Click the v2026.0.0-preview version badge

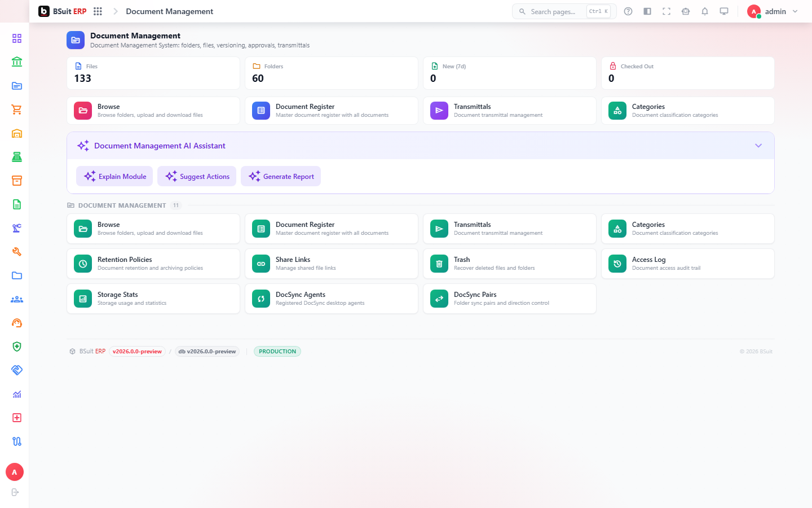click(x=137, y=352)
